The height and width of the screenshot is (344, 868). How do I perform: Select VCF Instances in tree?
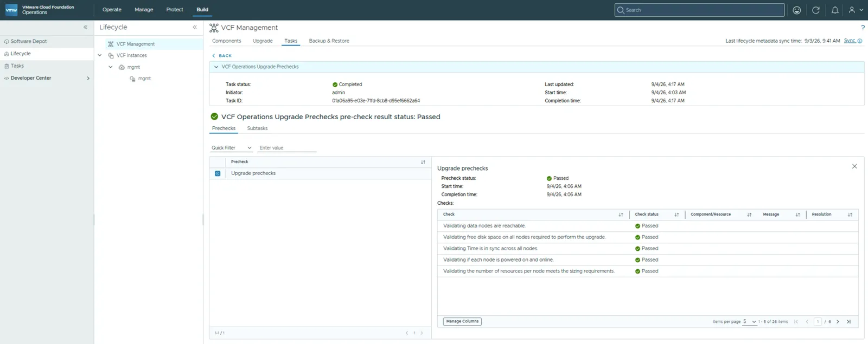[x=131, y=55]
